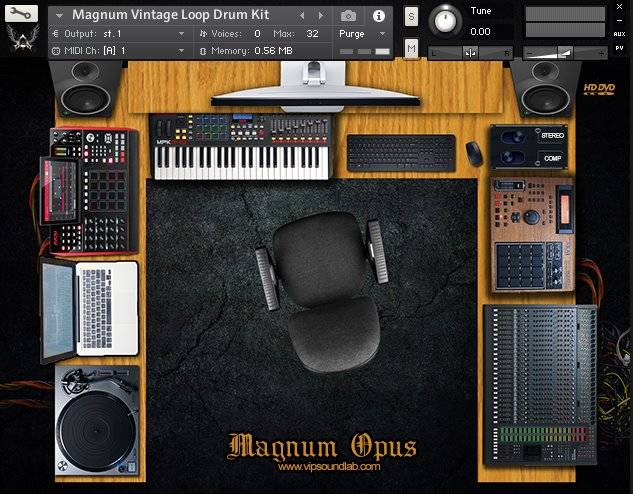633x494 pixels.
Task: Click the computer mouse on the desk
Action: click(x=474, y=153)
